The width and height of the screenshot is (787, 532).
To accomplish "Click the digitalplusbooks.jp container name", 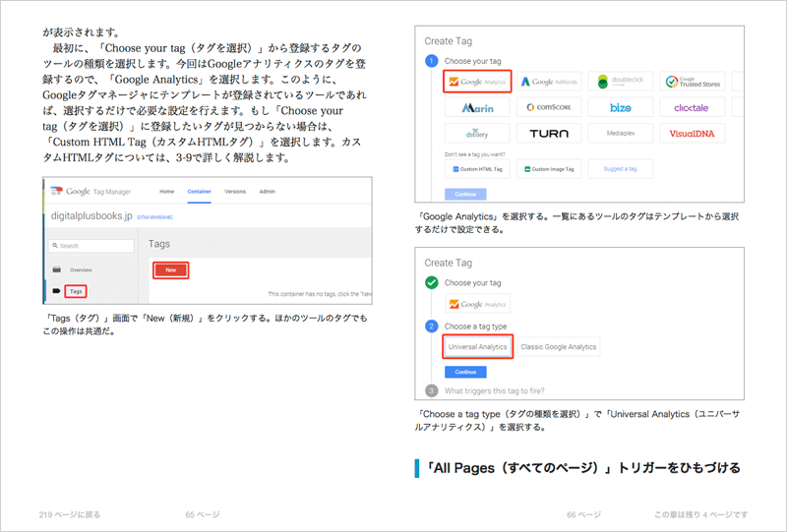I will tap(91, 216).
